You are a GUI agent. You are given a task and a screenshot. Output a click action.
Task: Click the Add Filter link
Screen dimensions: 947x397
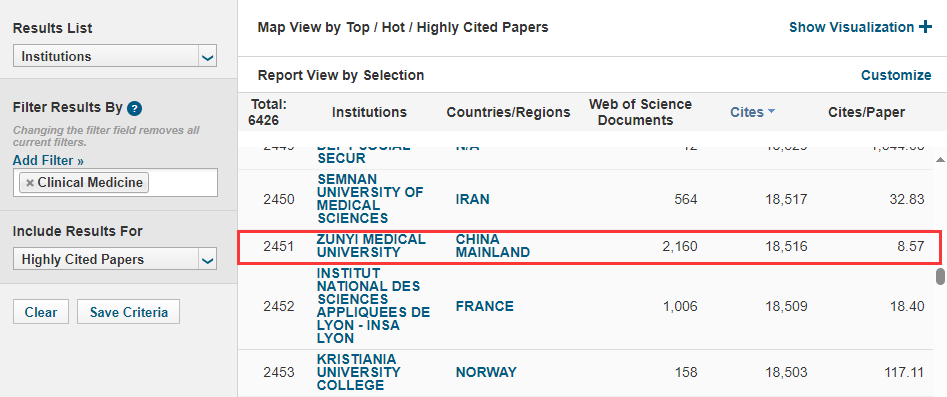48,161
